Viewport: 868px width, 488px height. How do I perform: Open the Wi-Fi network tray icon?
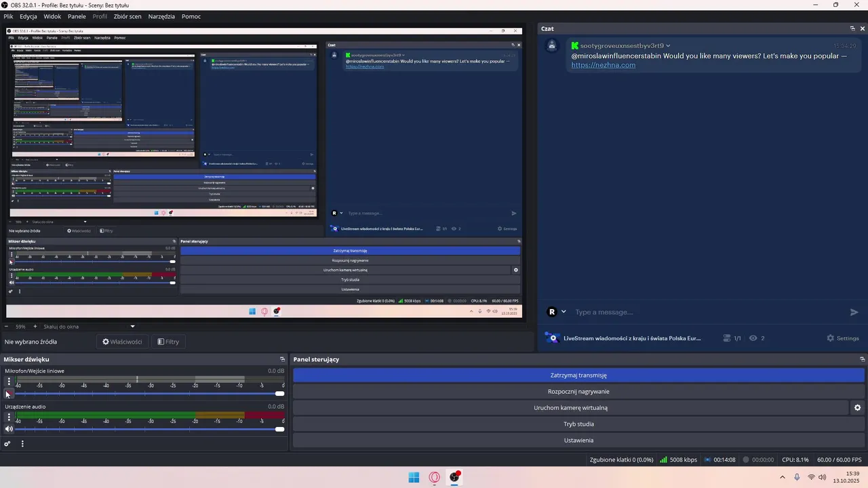click(811, 477)
